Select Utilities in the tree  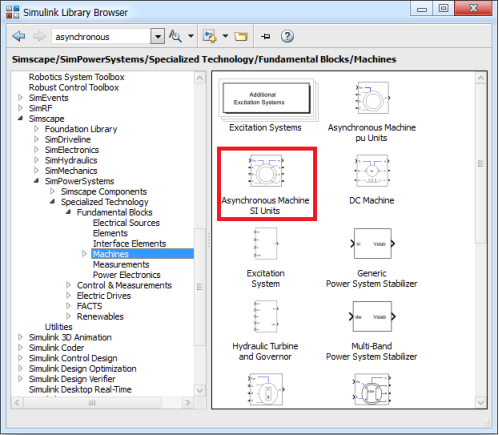pos(59,327)
